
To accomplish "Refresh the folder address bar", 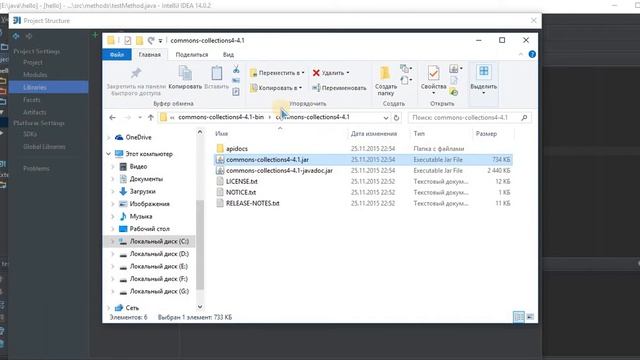I will coord(396,118).
